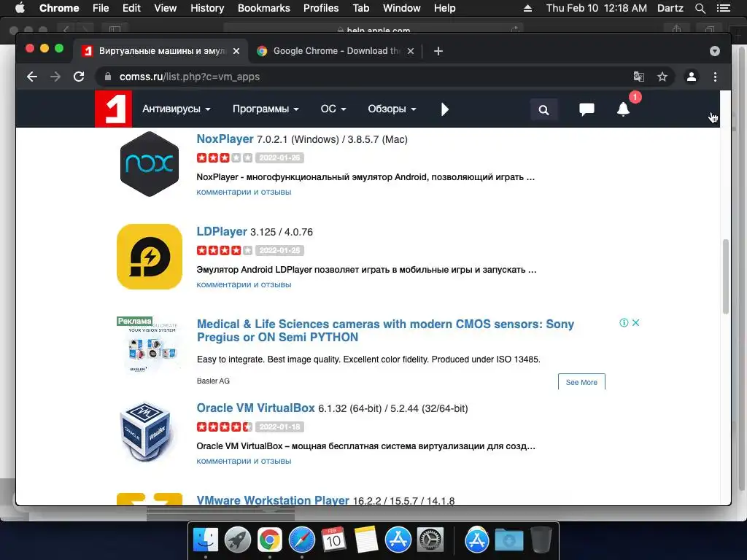Click the red comss.ru logo

[113, 109]
